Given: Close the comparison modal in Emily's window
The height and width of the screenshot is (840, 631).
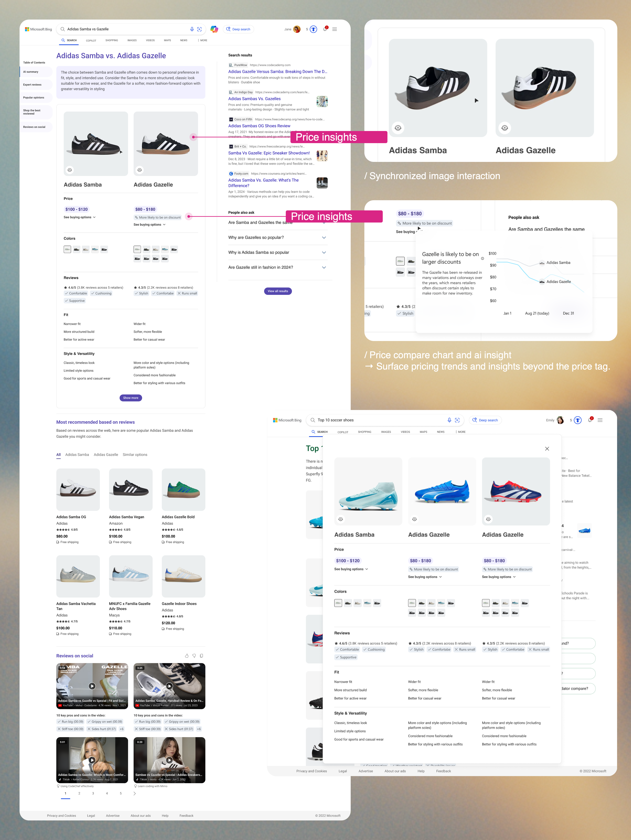Looking at the screenshot, I should pos(547,449).
